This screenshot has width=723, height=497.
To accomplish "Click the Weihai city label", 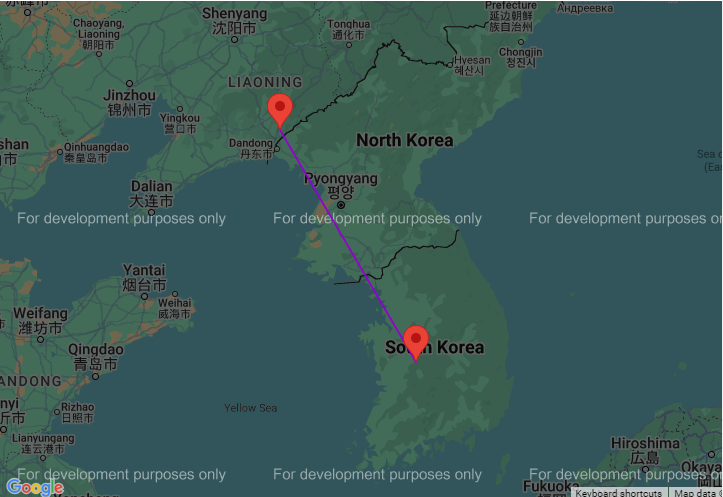I will pos(174,309).
